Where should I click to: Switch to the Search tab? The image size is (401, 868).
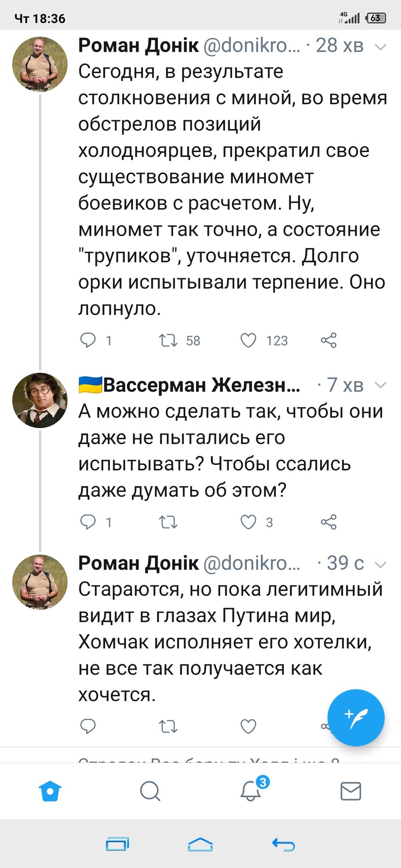pos(150,791)
